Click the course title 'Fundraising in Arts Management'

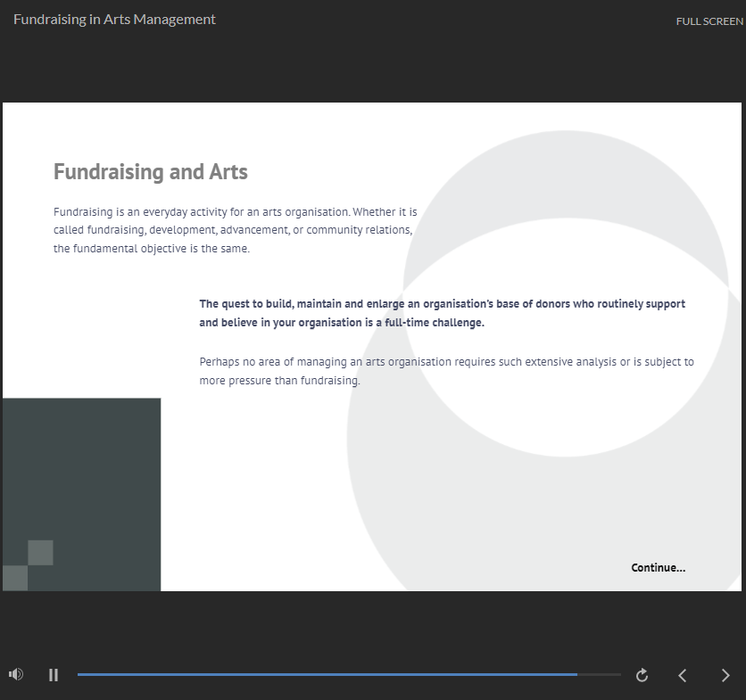pos(114,20)
